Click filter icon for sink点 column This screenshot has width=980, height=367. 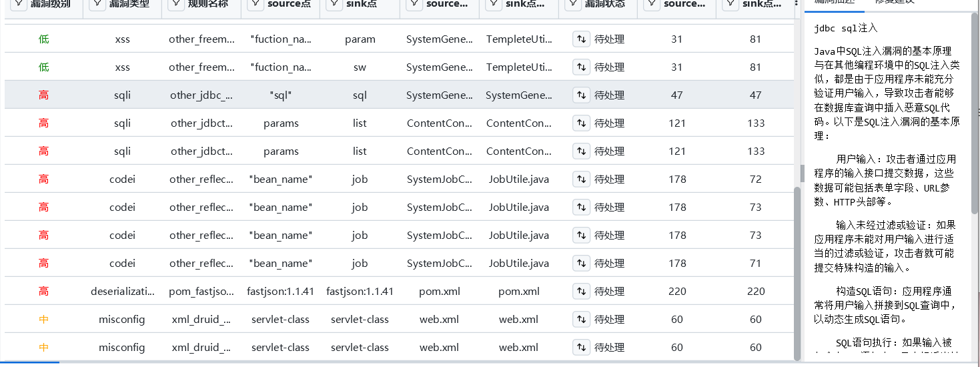(x=336, y=4)
